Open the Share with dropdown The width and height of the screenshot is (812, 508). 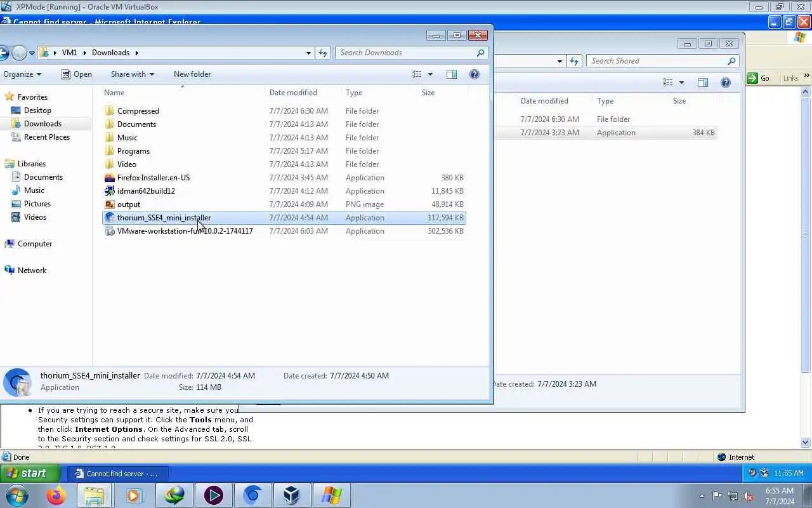click(132, 74)
